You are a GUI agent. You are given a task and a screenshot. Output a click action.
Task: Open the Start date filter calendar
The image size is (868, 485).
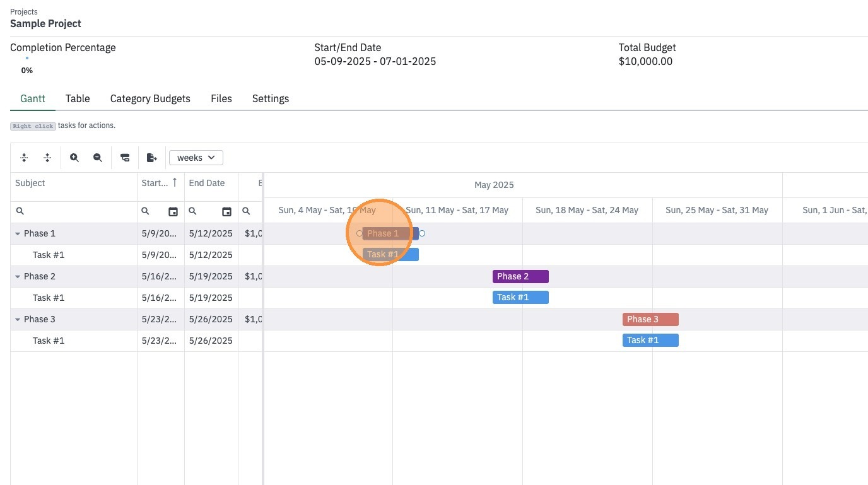(173, 212)
